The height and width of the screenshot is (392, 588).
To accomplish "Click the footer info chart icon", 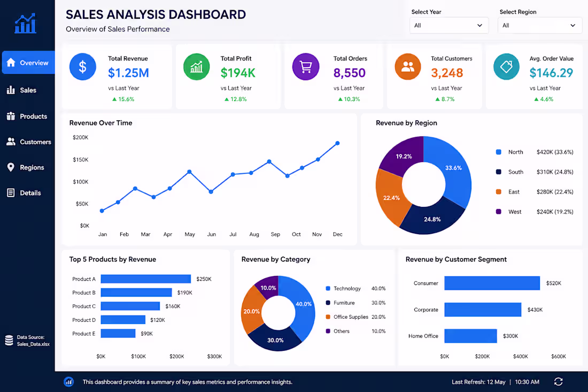I will click(68, 382).
